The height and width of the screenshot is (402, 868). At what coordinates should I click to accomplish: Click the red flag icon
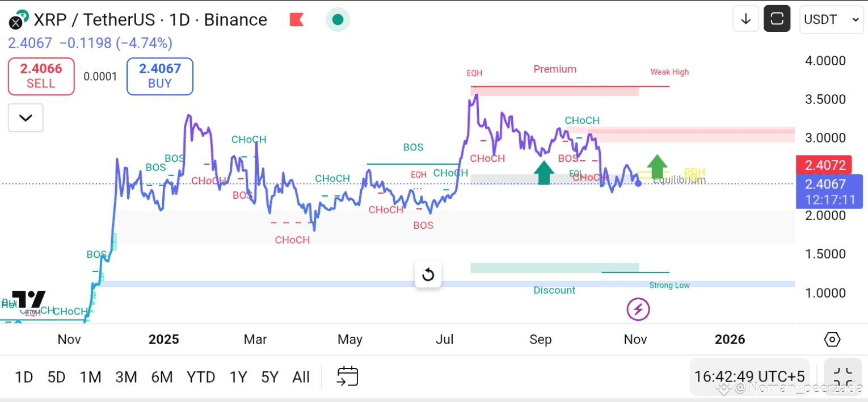296,20
